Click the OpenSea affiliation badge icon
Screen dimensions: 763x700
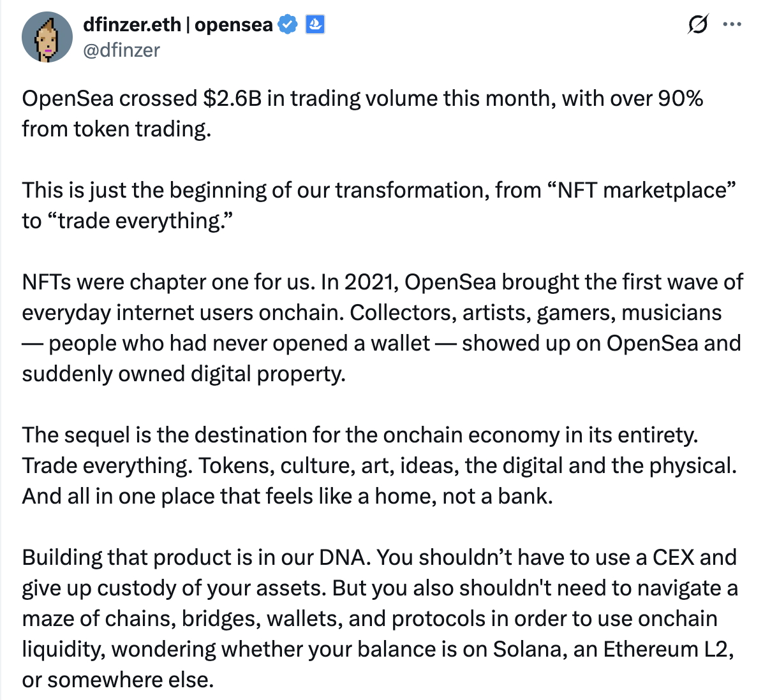click(x=315, y=25)
